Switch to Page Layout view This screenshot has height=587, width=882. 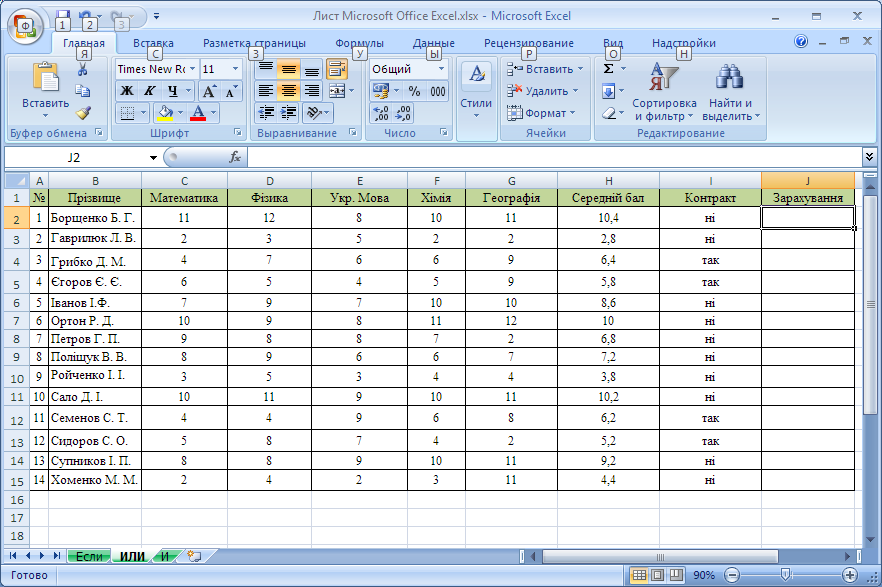pyautogui.click(x=658, y=575)
